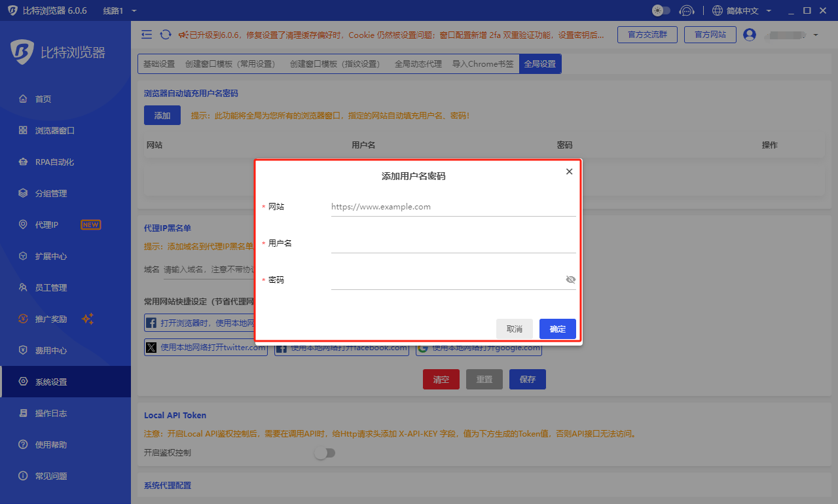This screenshot has width=838, height=504.
Task: Click the customer service chat icon
Action: point(687,10)
